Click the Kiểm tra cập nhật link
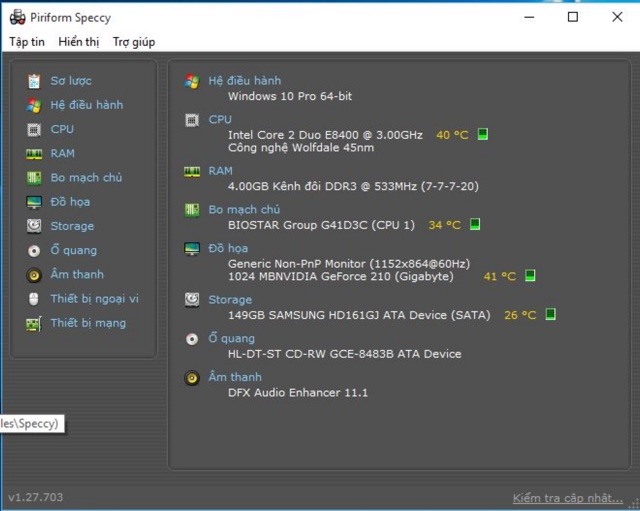This screenshot has height=511, width=640. 568,498
